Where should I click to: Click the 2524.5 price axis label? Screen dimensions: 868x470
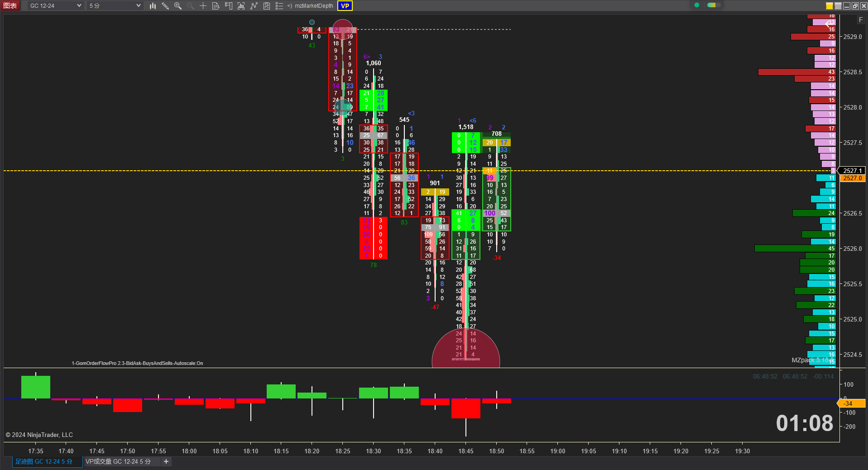(853, 355)
